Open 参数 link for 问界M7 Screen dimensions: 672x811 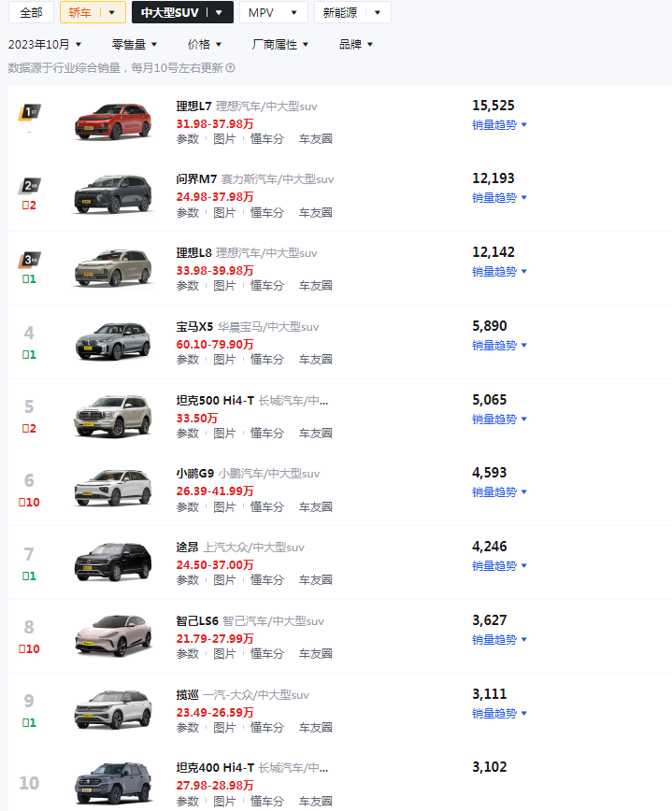point(187,213)
